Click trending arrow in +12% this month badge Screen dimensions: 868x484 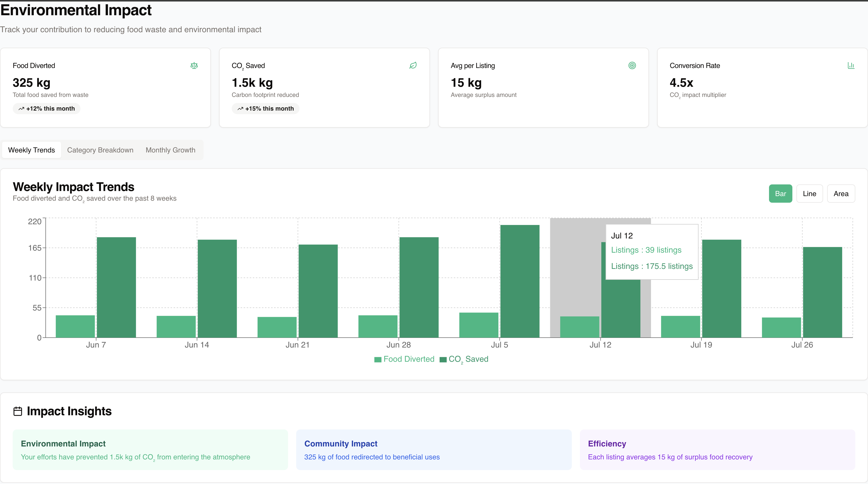21,109
